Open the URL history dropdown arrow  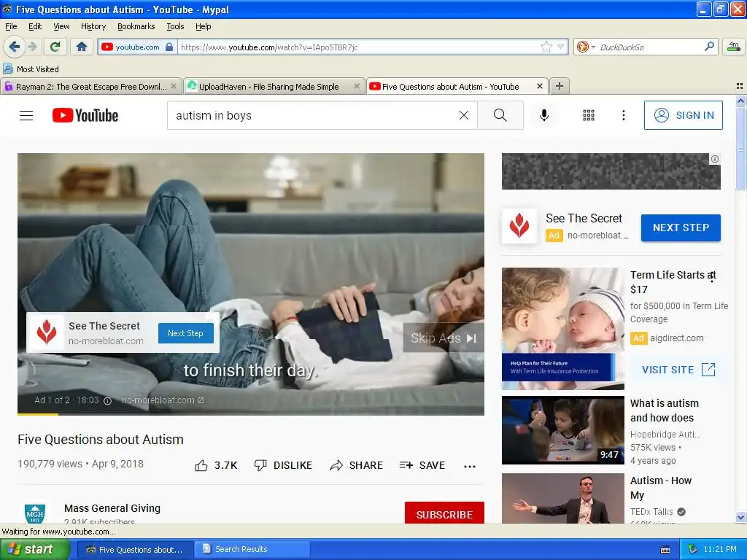(561, 47)
